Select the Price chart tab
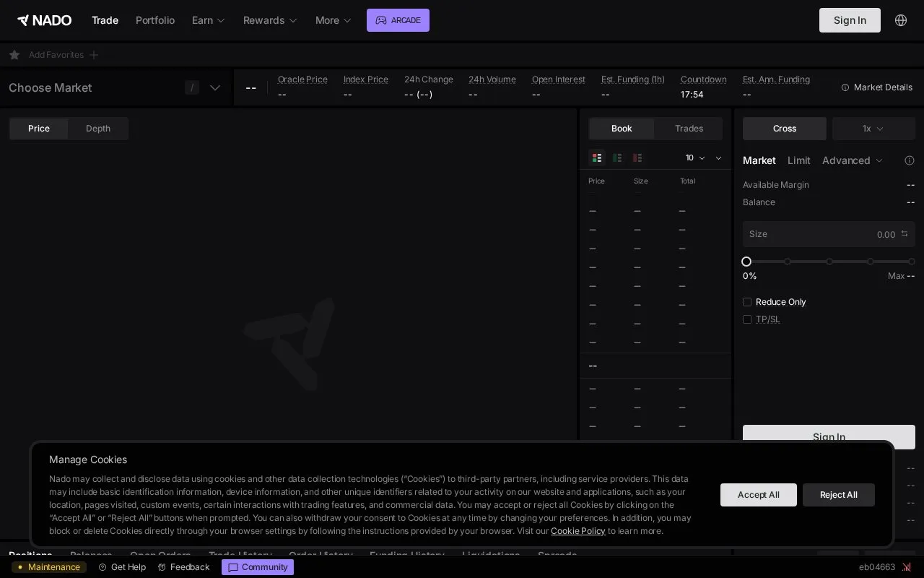The height and width of the screenshot is (578, 924). coord(39,129)
